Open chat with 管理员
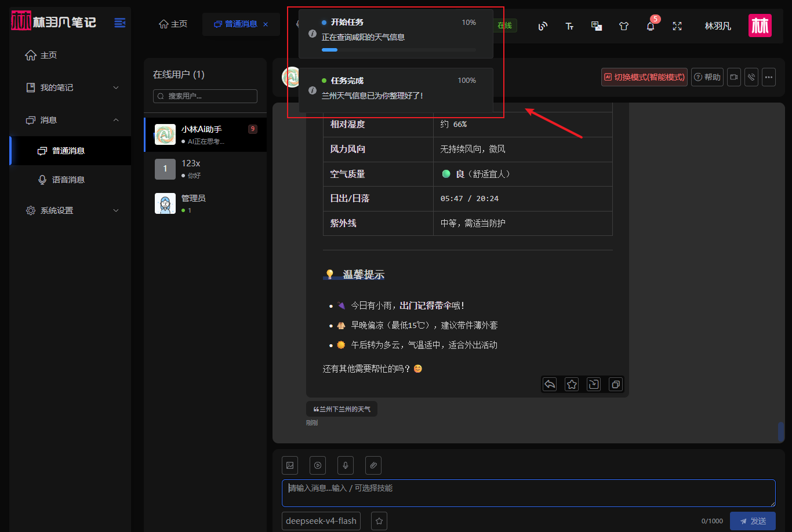 pyautogui.click(x=206, y=203)
